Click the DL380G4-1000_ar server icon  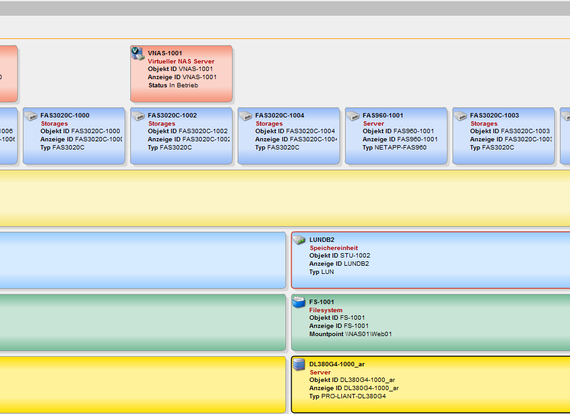click(x=299, y=365)
